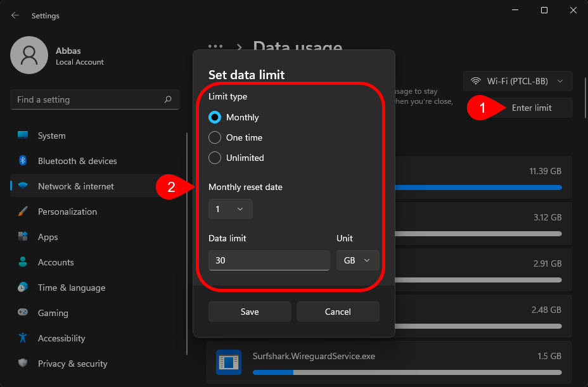Click the Enter limit button

click(532, 108)
